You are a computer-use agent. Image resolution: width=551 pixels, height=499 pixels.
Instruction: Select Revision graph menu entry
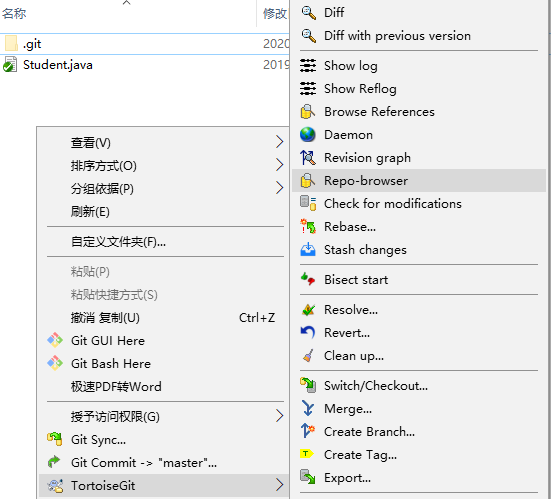pos(419,157)
